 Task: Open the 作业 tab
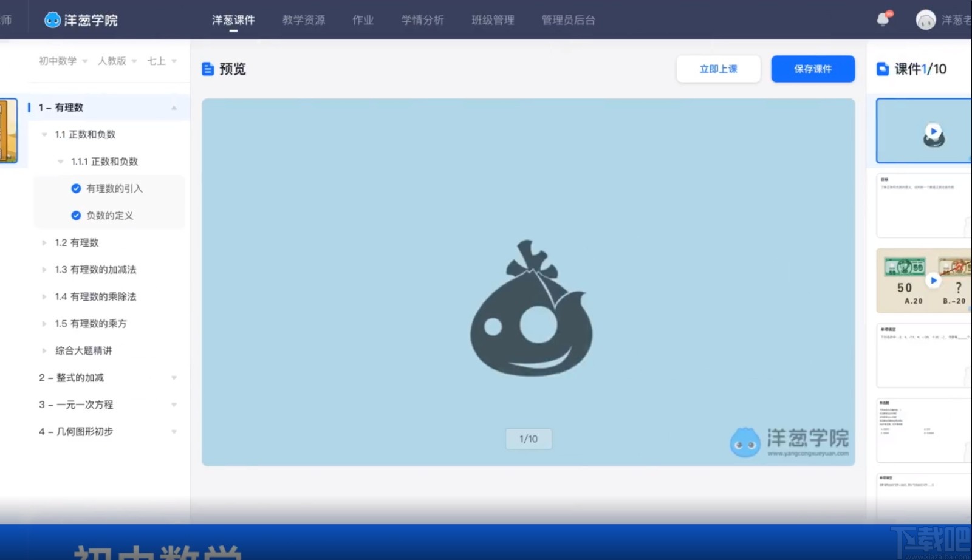click(x=363, y=20)
